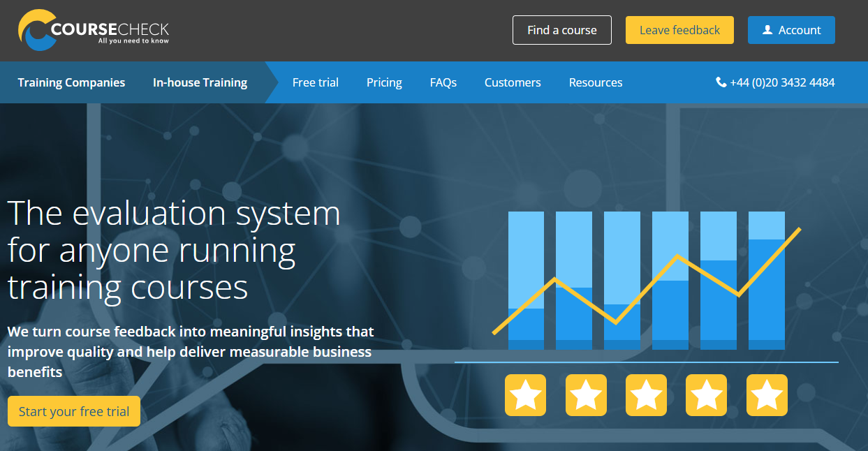Viewport: 868px width, 451px height.
Task: Click the person icon inside the Account button
Action: [x=767, y=29]
